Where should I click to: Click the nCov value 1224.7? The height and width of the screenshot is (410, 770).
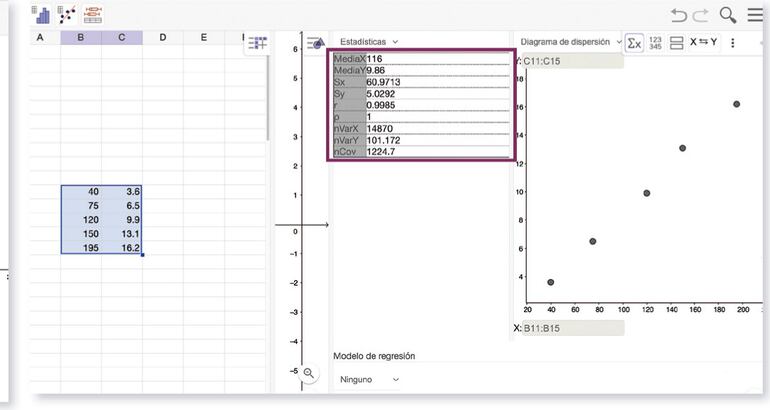tap(381, 152)
